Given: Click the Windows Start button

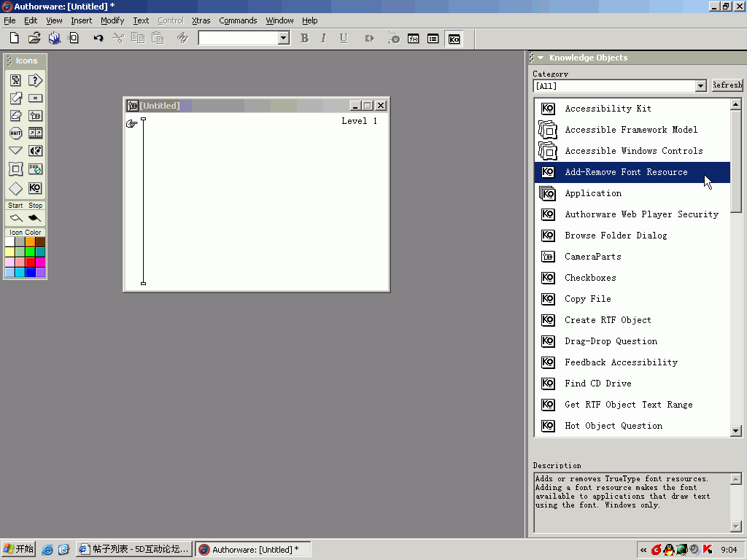Looking at the screenshot, I should point(18,550).
